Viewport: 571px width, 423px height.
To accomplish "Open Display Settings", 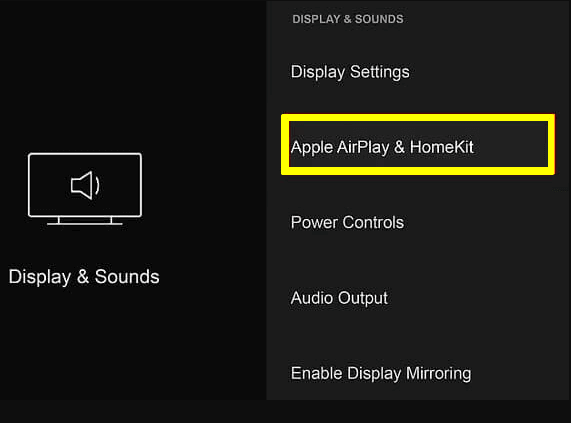I will coord(350,72).
